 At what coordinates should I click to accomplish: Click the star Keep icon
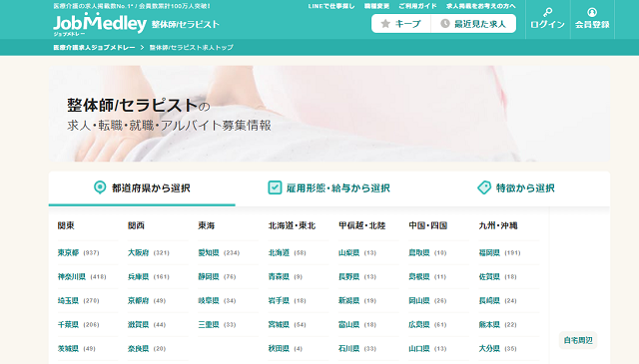[385, 24]
